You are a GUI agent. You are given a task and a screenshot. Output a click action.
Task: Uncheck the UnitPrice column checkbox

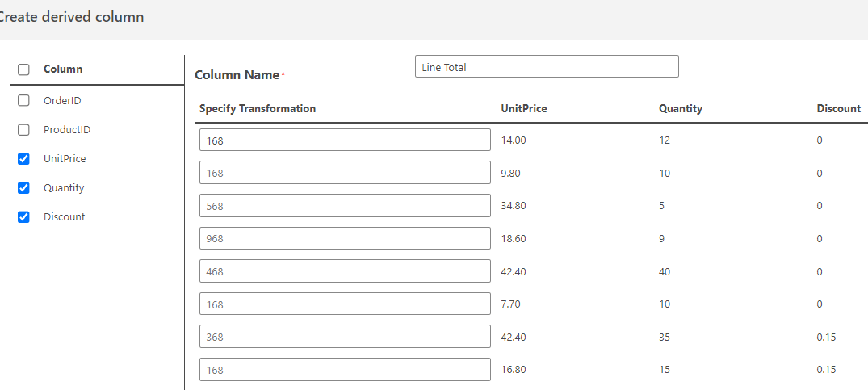(x=23, y=159)
